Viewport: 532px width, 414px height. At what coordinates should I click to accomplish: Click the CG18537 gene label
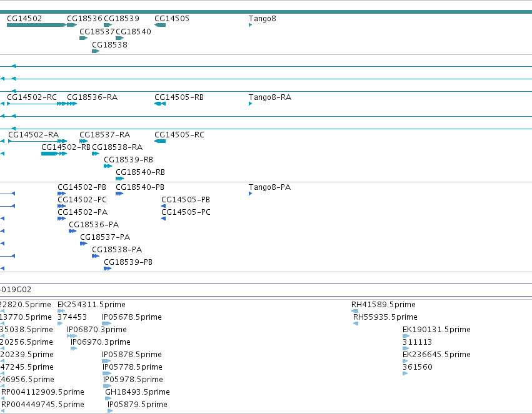[97, 32]
